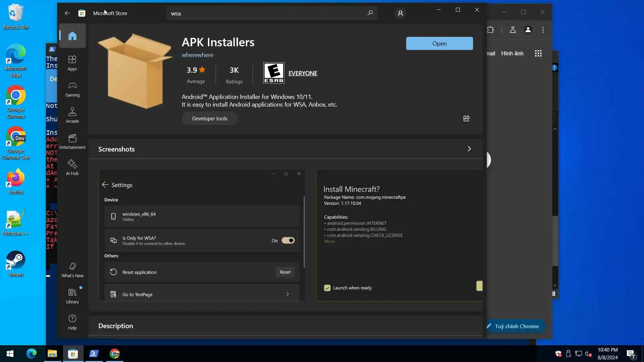Open the Gaming section
Screen dimensions: 644x362
tap(72, 89)
